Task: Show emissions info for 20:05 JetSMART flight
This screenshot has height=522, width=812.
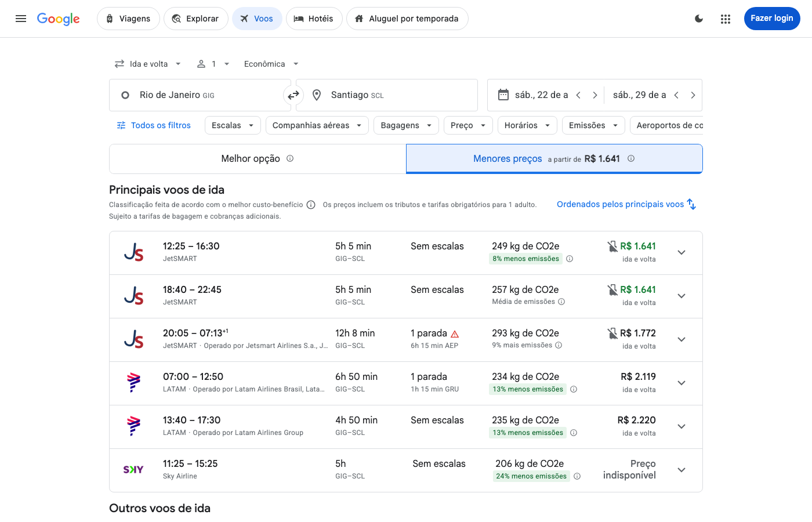Action: (x=559, y=345)
